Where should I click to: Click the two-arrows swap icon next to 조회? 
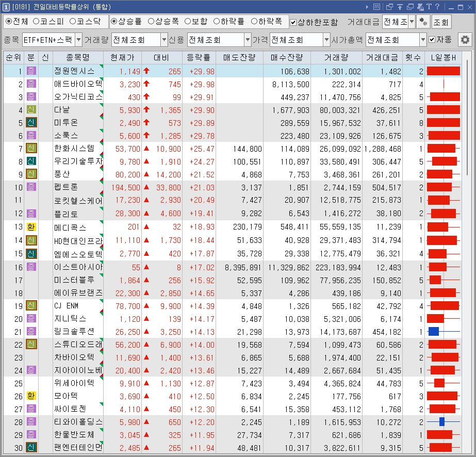pos(423,22)
